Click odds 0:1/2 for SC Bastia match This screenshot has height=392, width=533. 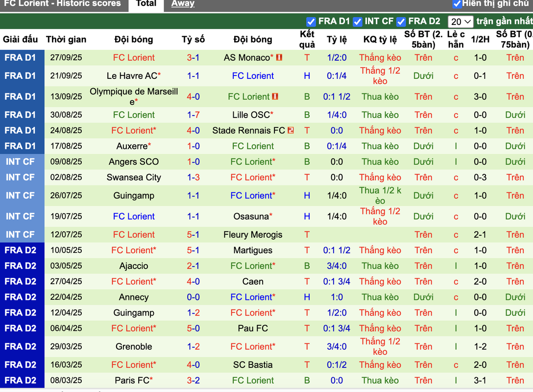pyautogui.click(x=337, y=365)
